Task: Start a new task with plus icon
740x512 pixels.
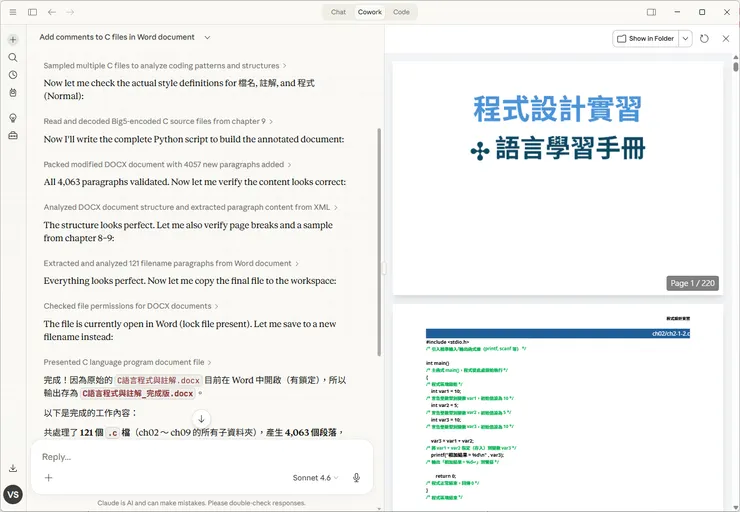Action: pos(13,40)
